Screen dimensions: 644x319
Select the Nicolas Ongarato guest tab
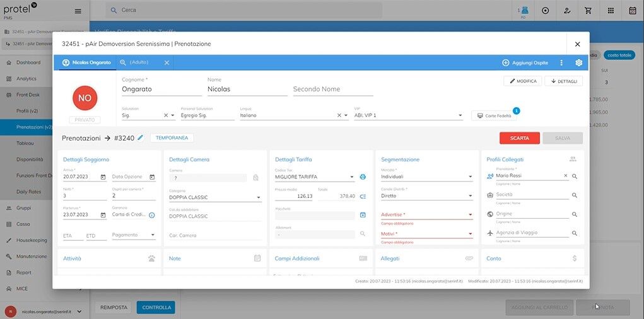click(86, 63)
